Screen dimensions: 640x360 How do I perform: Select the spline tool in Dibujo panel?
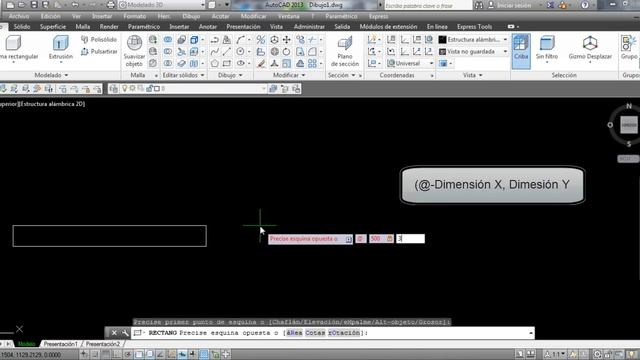215,52
